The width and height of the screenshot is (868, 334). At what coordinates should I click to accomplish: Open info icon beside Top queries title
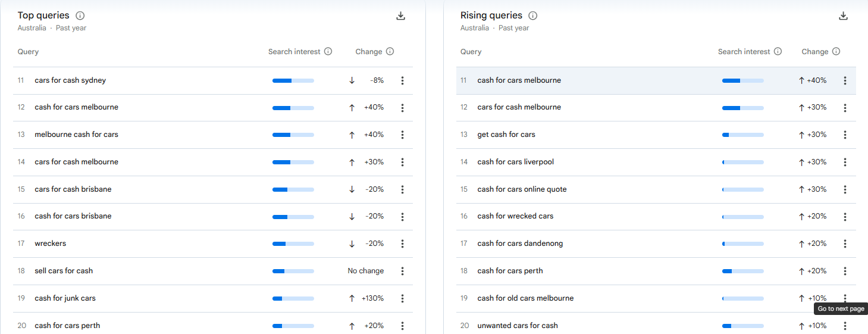point(80,15)
